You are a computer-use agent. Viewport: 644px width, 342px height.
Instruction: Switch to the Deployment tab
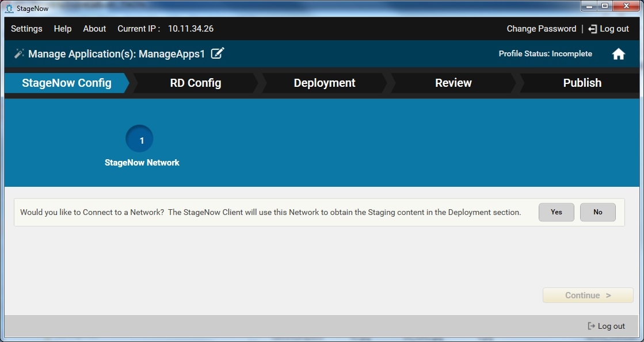tap(325, 83)
